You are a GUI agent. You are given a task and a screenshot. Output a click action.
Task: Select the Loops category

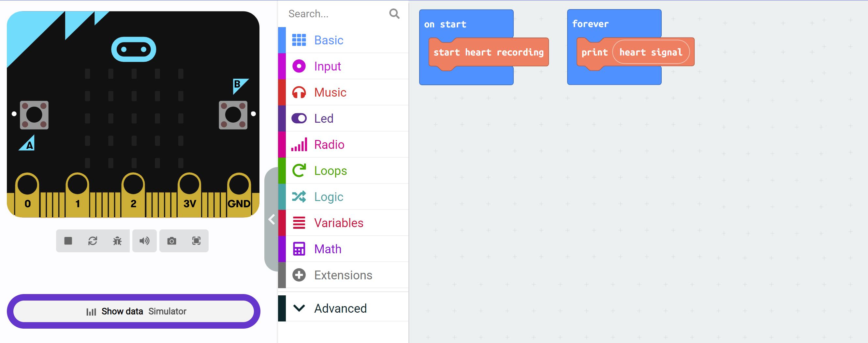(343, 171)
